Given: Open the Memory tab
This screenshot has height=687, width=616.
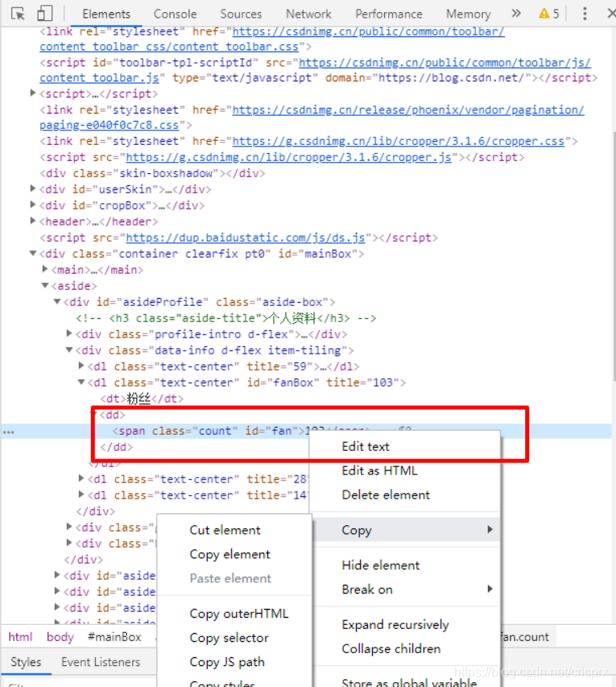Looking at the screenshot, I should tap(468, 14).
